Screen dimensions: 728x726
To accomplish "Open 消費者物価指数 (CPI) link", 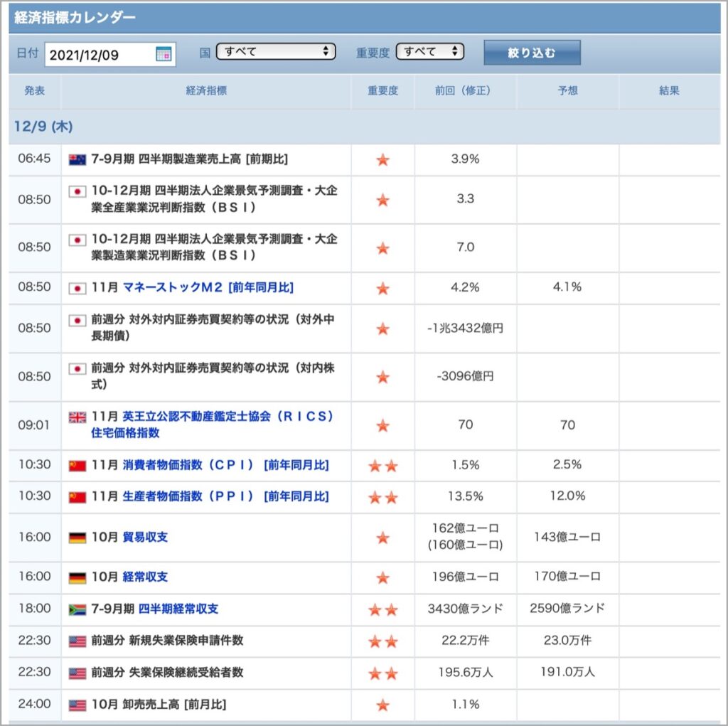I will point(225,465).
